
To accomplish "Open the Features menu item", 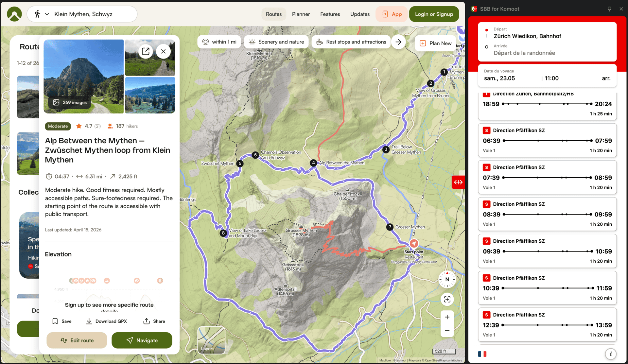I will (330, 14).
